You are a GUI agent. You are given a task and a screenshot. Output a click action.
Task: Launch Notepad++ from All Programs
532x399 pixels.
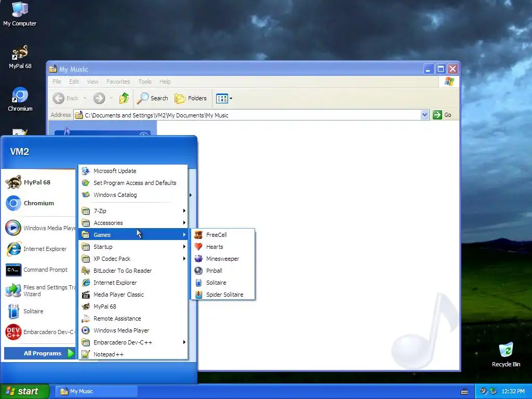(x=133, y=354)
